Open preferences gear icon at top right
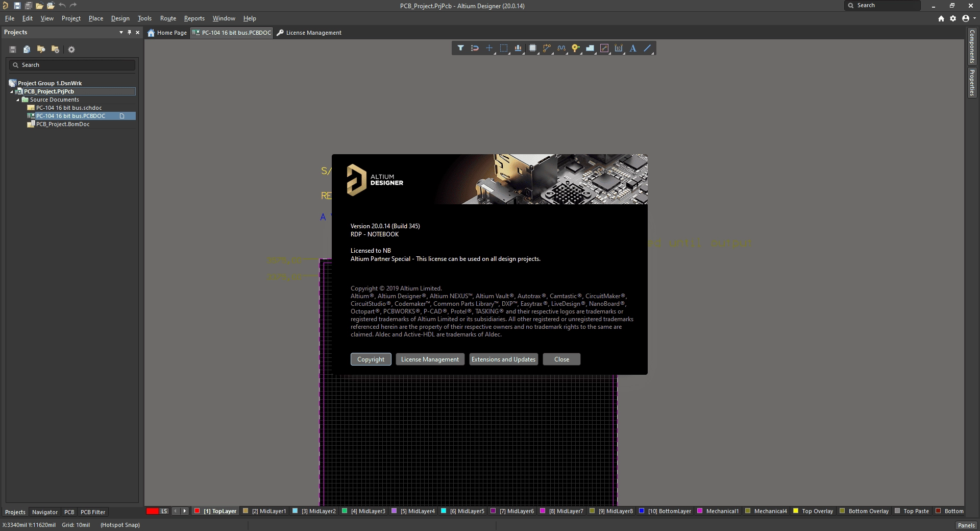980x531 pixels. pos(953,18)
